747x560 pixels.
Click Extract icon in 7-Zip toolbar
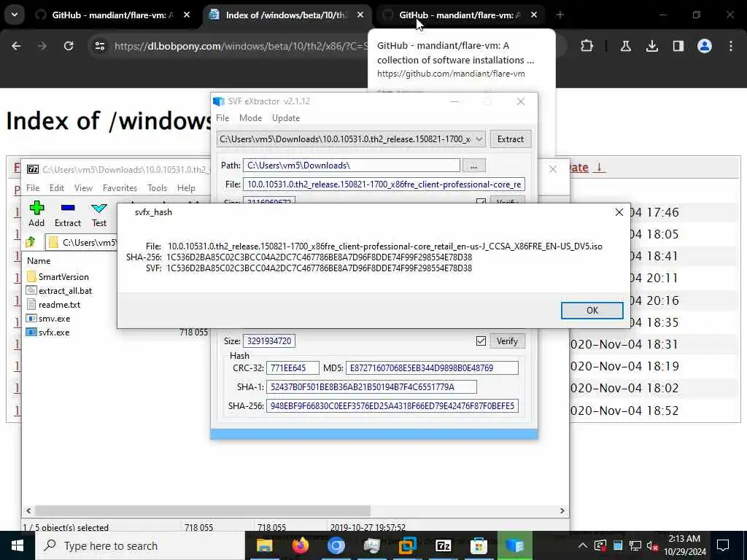[x=68, y=214]
